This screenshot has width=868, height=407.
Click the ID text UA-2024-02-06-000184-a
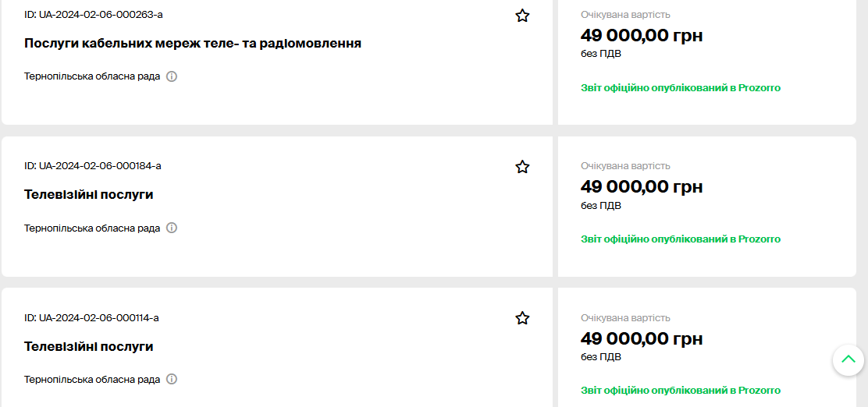tap(93, 166)
